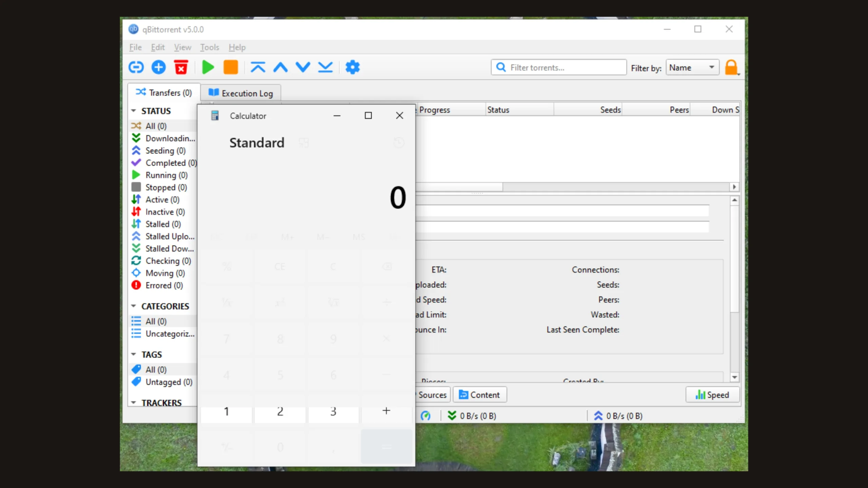Sort by the Progress column header
The image size is (868, 488).
pos(451,110)
